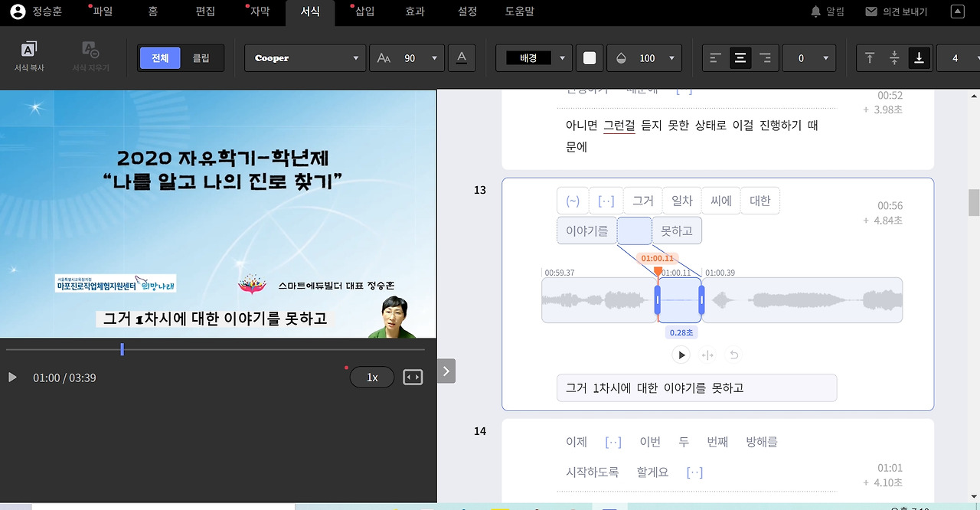Switch to the 효과 tab

(414, 12)
